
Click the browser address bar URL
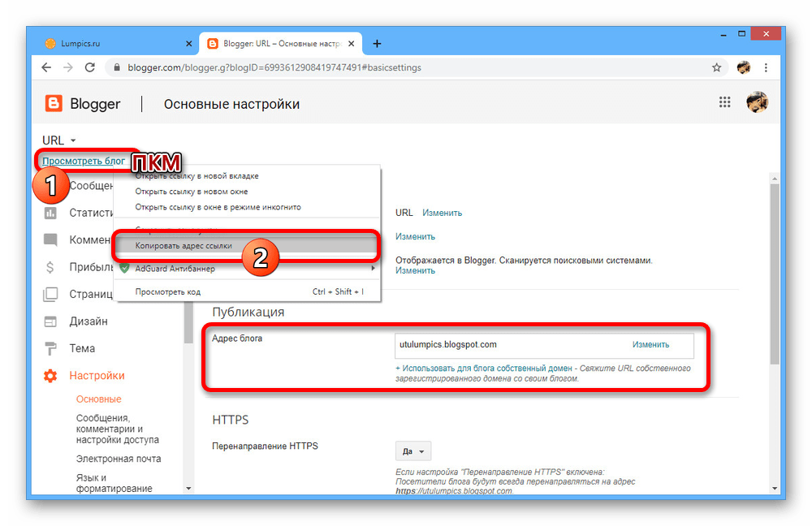[274, 67]
